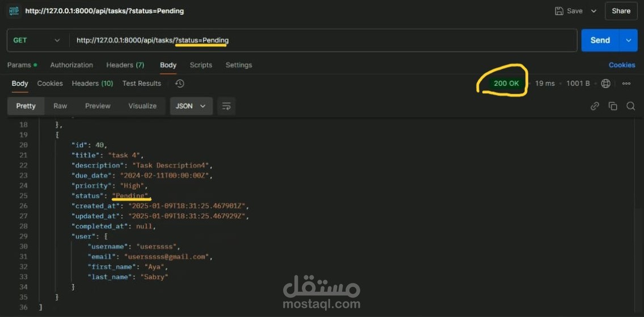Click the 1001 B response size

tap(578, 84)
